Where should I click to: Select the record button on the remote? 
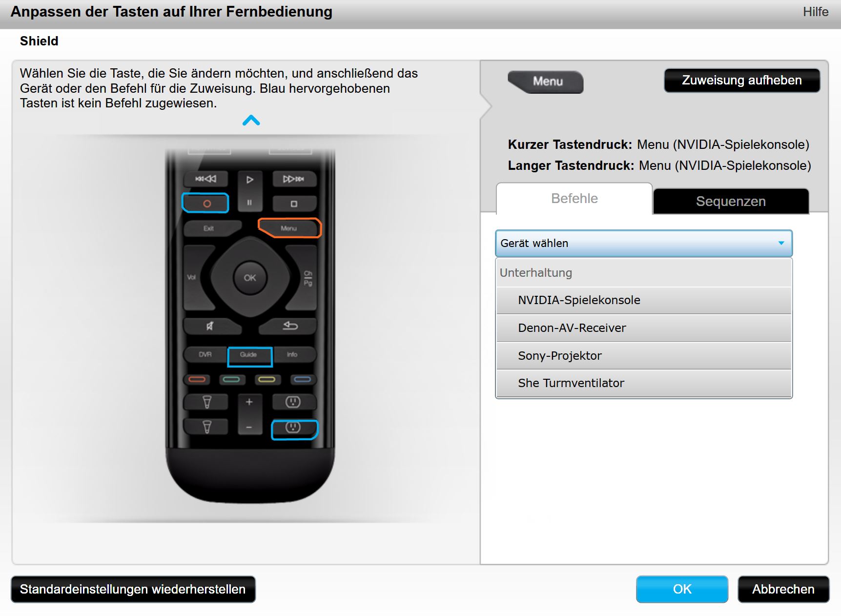(205, 203)
